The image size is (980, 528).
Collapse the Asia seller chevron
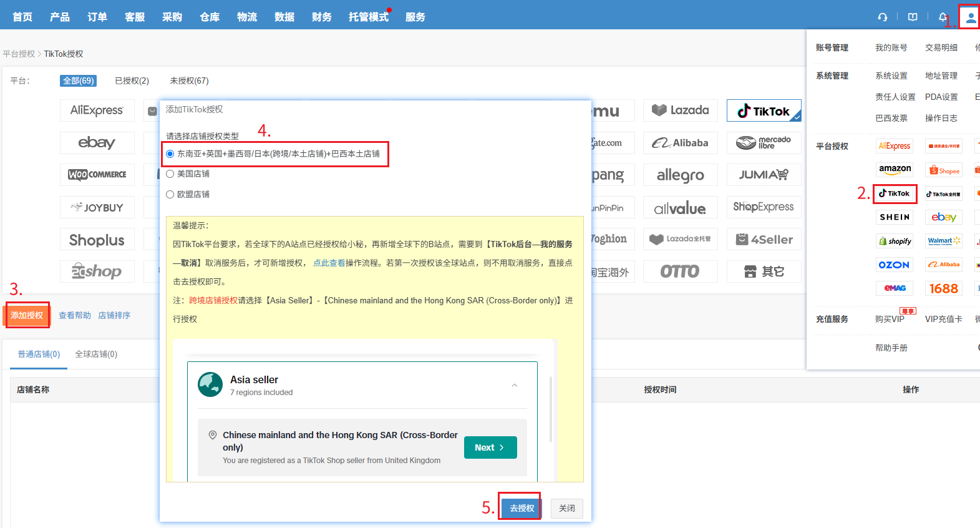tap(515, 385)
